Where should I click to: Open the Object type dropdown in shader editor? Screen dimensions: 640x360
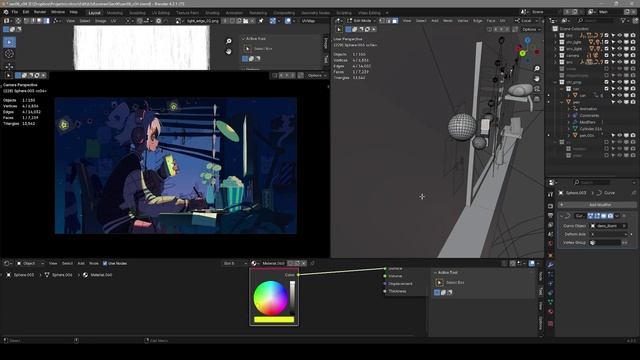(30, 264)
